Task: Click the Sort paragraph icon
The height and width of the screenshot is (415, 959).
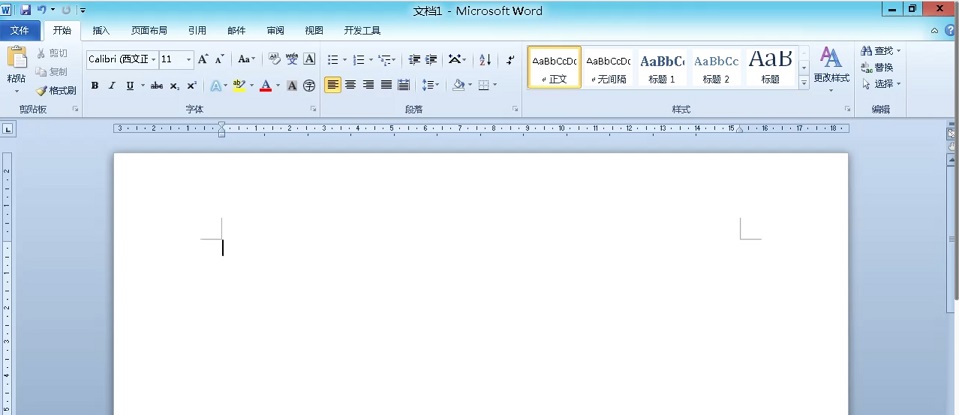Action: pos(485,60)
